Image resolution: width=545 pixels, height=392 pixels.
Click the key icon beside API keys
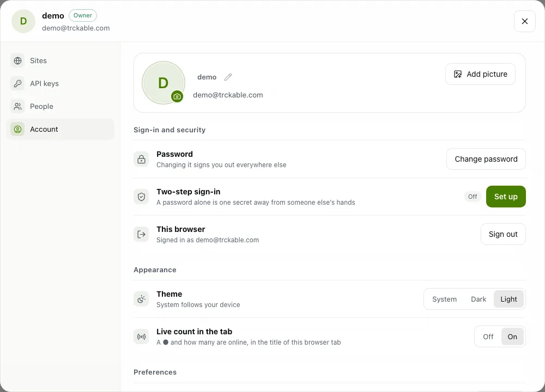click(18, 84)
